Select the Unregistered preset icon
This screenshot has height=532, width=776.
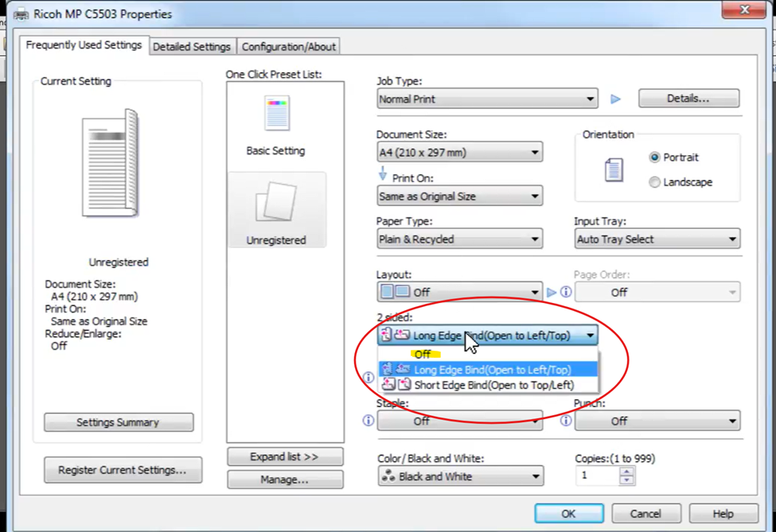(x=276, y=202)
